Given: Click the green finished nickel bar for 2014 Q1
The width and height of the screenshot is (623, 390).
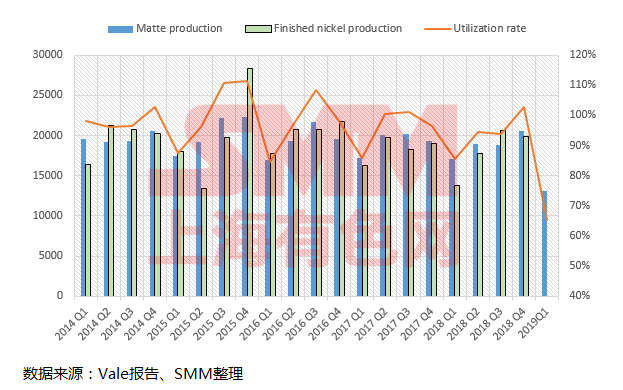Looking at the screenshot, I should pyautogui.click(x=88, y=230).
